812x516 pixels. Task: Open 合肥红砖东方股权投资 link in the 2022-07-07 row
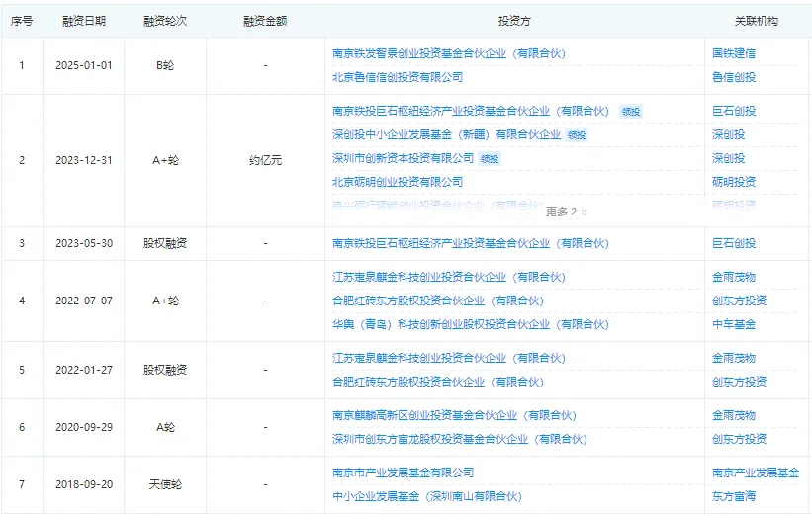pyautogui.click(x=437, y=301)
